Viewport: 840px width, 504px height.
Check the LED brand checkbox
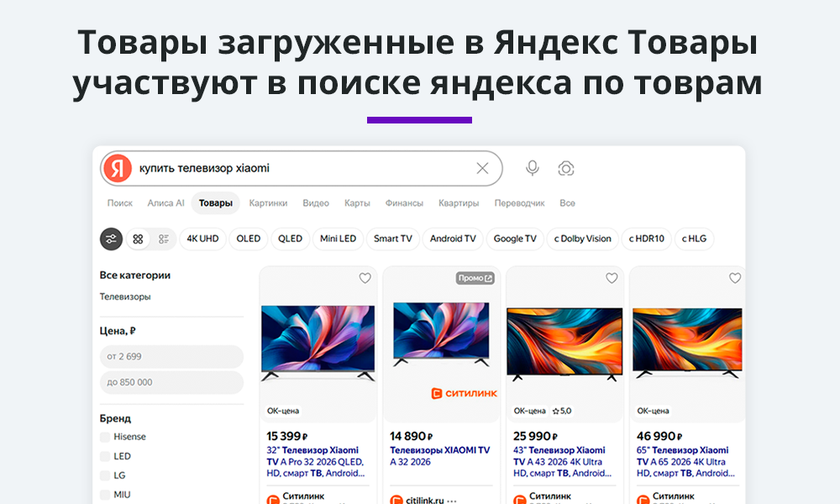tap(105, 456)
